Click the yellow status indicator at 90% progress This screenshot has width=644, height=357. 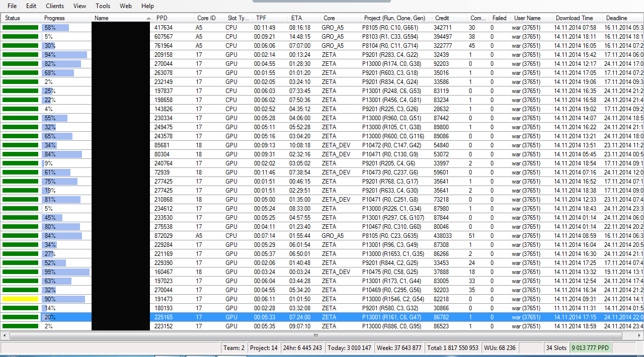click(21, 299)
